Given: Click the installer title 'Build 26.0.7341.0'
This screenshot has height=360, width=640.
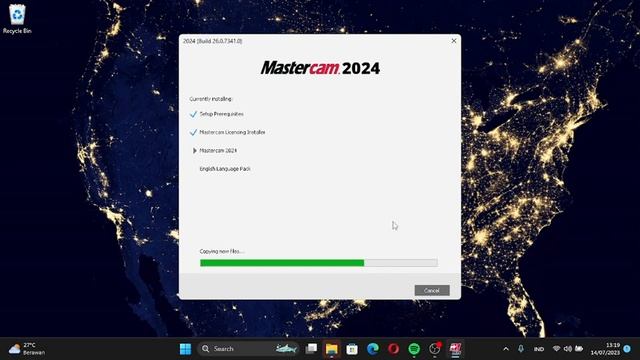Looking at the screenshot, I should click(x=213, y=41).
